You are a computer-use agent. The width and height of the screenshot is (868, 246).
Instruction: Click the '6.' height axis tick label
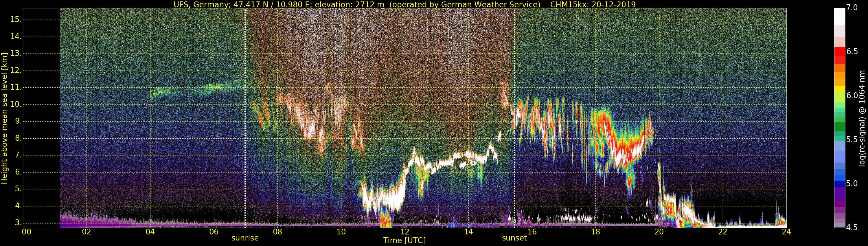pyautogui.click(x=18, y=172)
